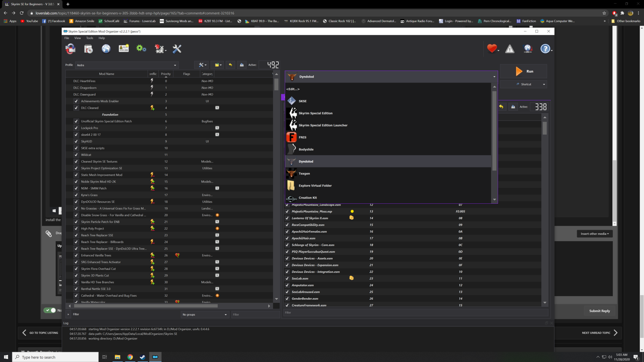Click the create backup icon above plugin list
Viewport: 644px width, 362px height.
[x=513, y=107]
